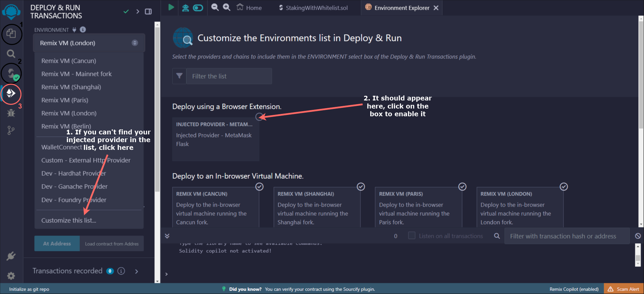Open the Git source control icon
644x294 pixels.
coord(11,130)
